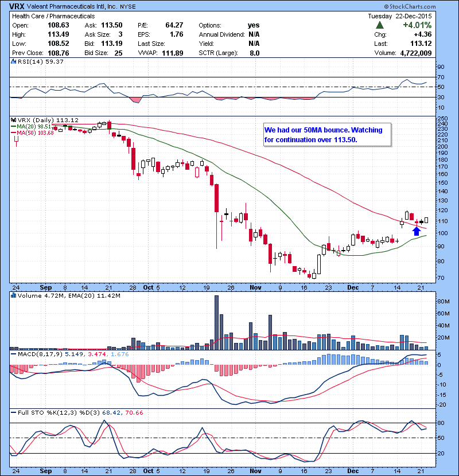This screenshot has width=459, height=476.
Task: Click the green MA(20) legend line marker
Action: [x=13, y=126]
